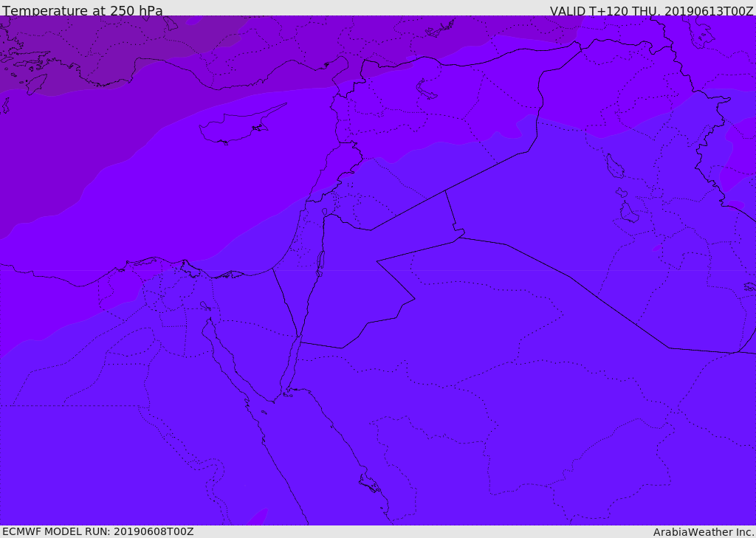Image resolution: width=756 pixels, height=538 pixels.
Task: Click the 'VALID T+120 THU. 20190613T00Z' label
Action: coord(651,11)
